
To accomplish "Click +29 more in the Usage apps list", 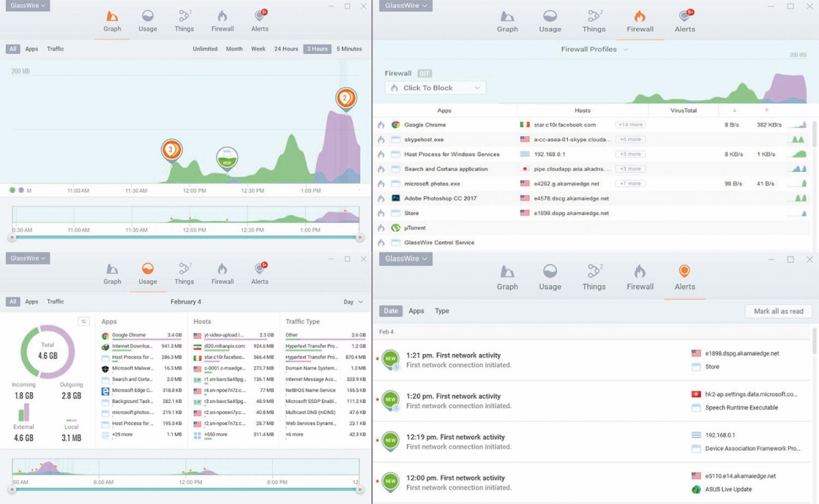I will pyautogui.click(x=122, y=434).
